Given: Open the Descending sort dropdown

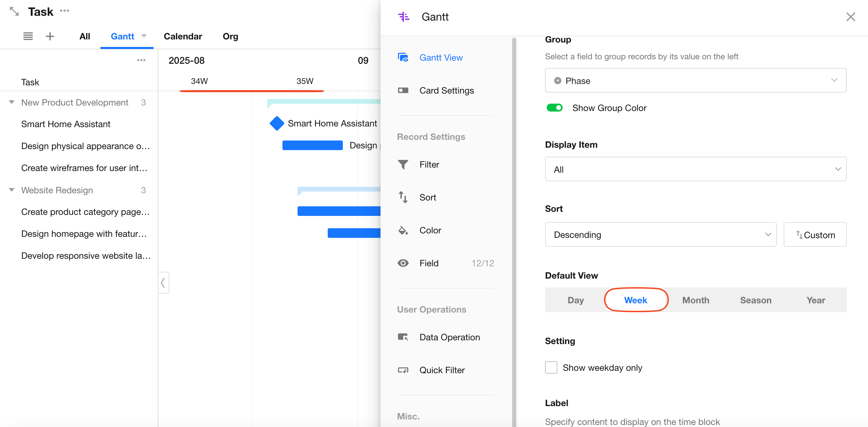Looking at the screenshot, I should (x=660, y=235).
